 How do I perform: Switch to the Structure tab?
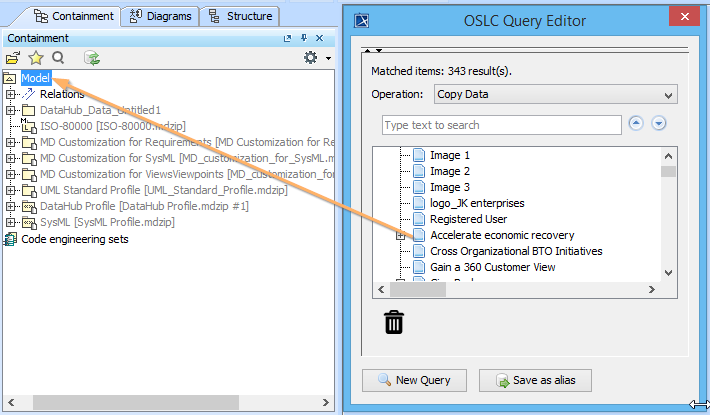(x=241, y=16)
